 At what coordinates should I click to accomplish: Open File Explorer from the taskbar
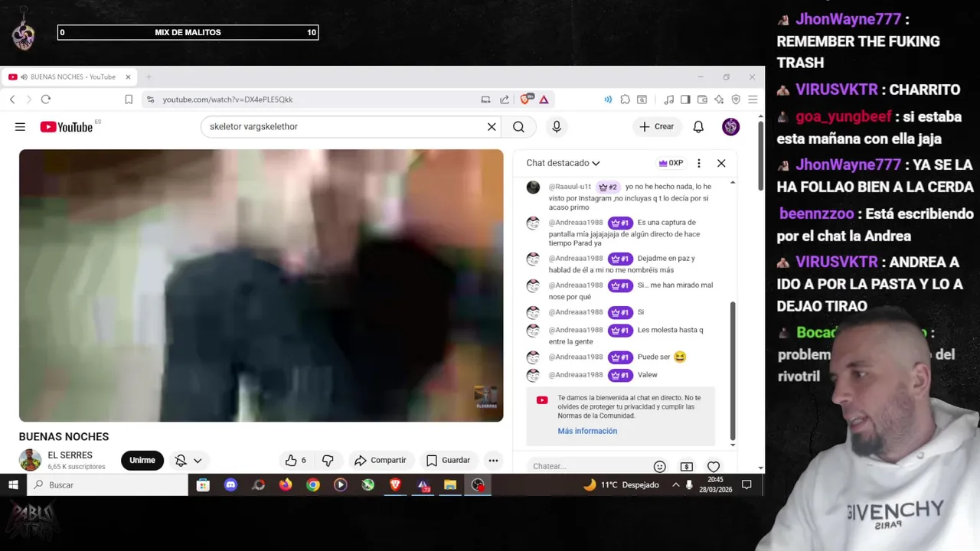click(x=450, y=484)
